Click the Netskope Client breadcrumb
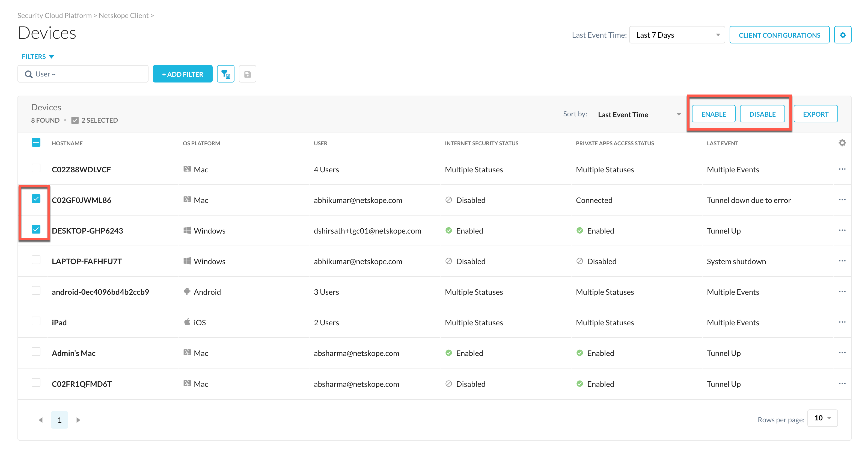 124,16
